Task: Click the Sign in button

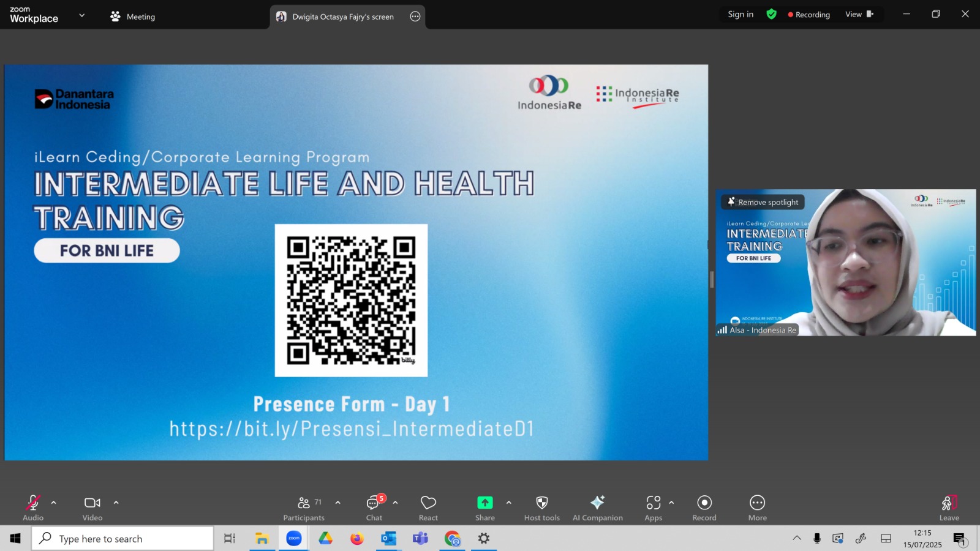Action: 741,14
